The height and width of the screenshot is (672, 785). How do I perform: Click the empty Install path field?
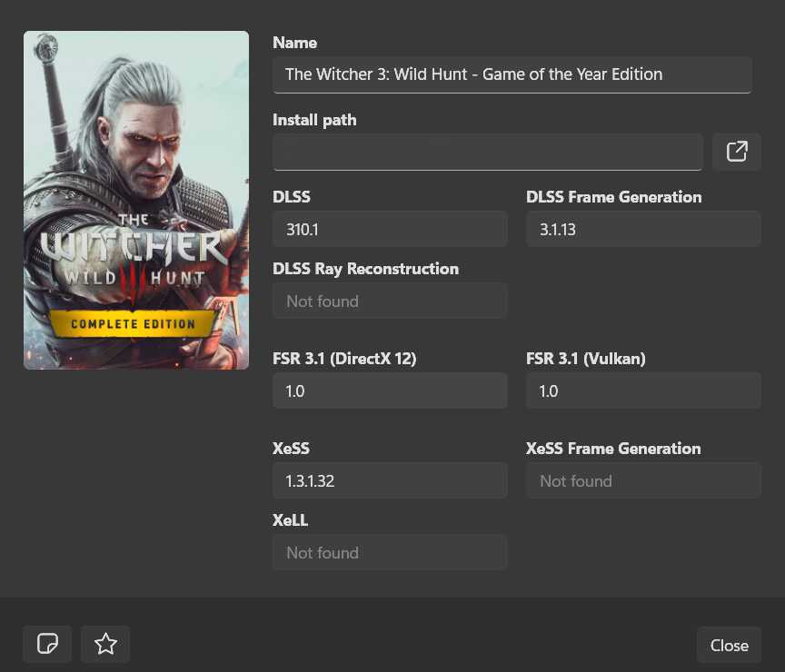pos(487,151)
